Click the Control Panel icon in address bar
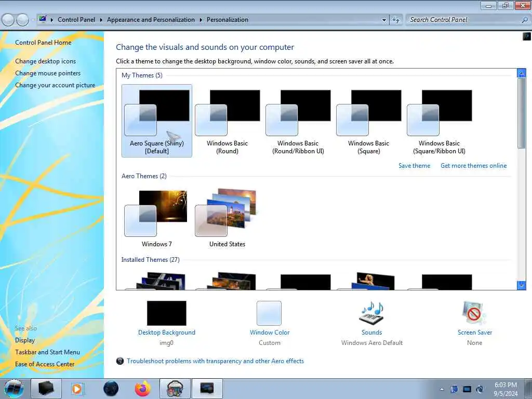This screenshot has width=532, height=399. pyautogui.click(x=43, y=19)
